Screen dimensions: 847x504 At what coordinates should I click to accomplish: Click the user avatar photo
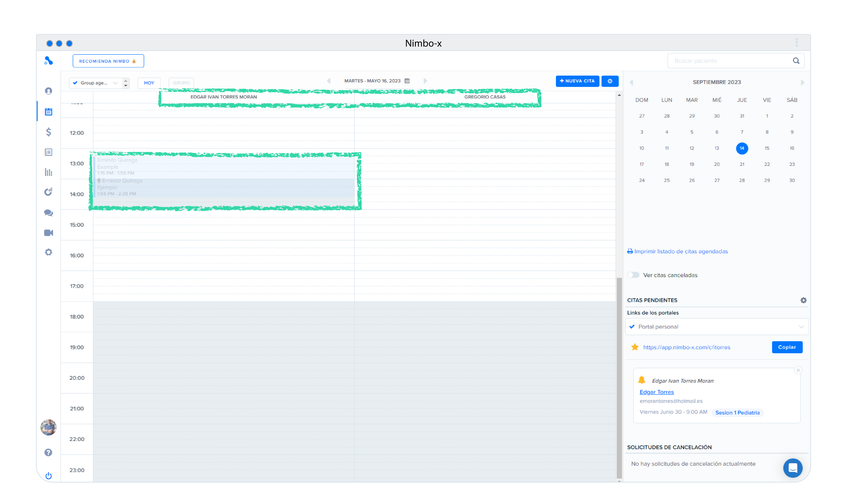point(49,427)
